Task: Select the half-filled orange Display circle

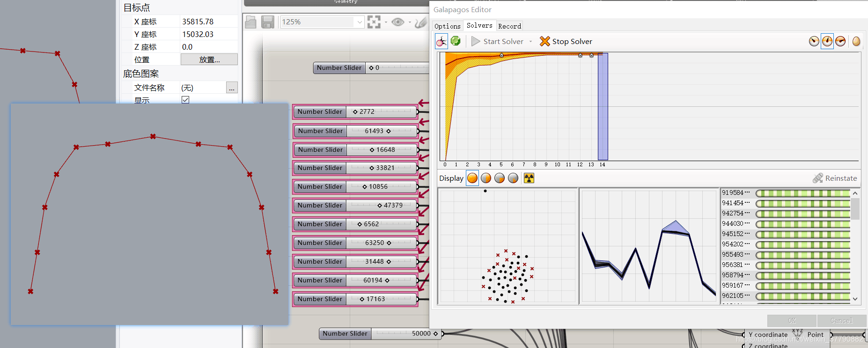Action: point(486,178)
